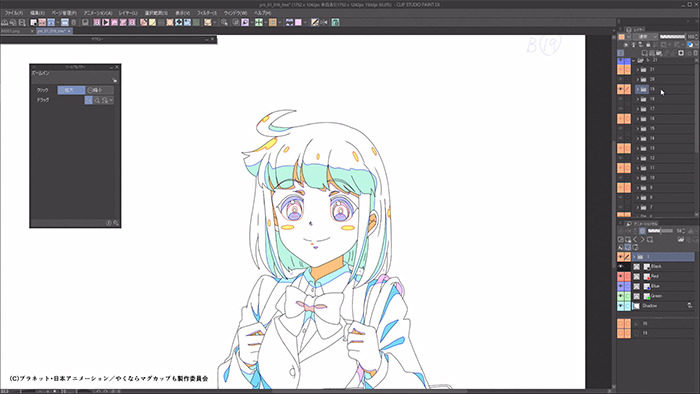
Task: Open the レイヤー(L) menu
Action: click(128, 13)
